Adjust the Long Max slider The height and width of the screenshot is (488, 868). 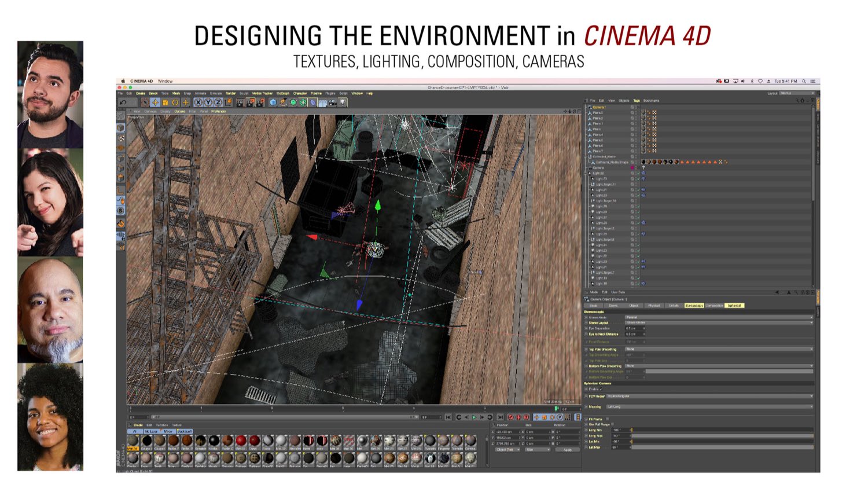pyautogui.click(x=722, y=435)
